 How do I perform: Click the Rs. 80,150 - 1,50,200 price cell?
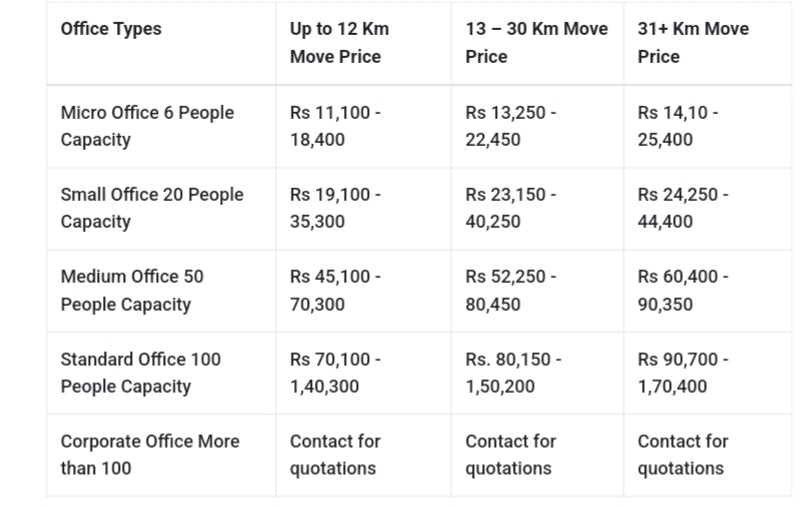[x=513, y=372]
